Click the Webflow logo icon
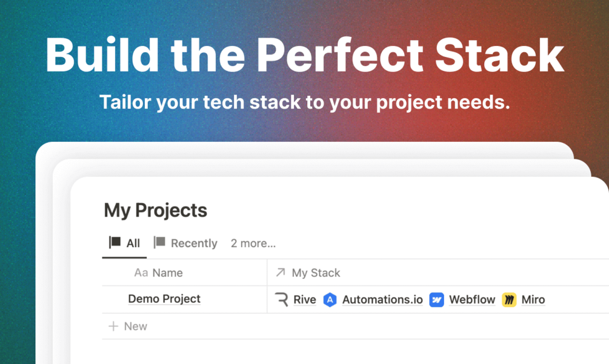The image size is (609, 364). point(436,299)
